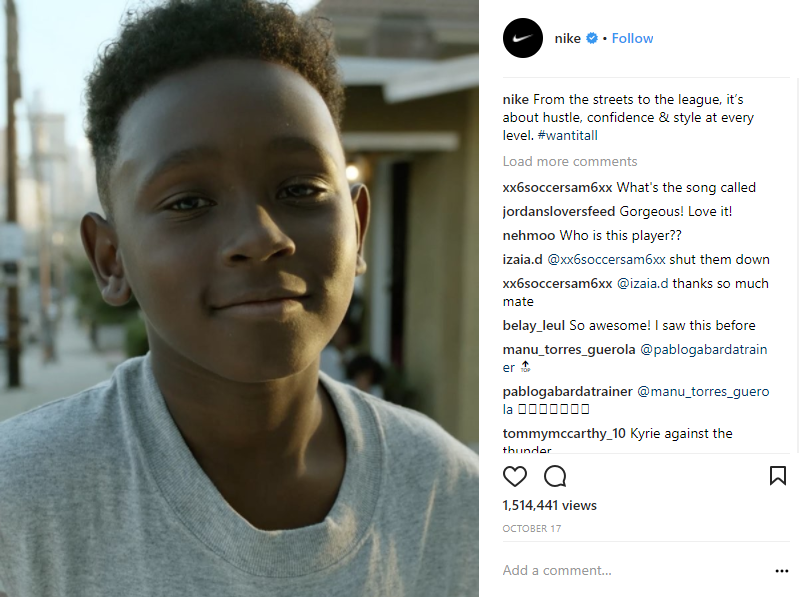
Task: Click the belay_leul username
Action: point(534,325)
